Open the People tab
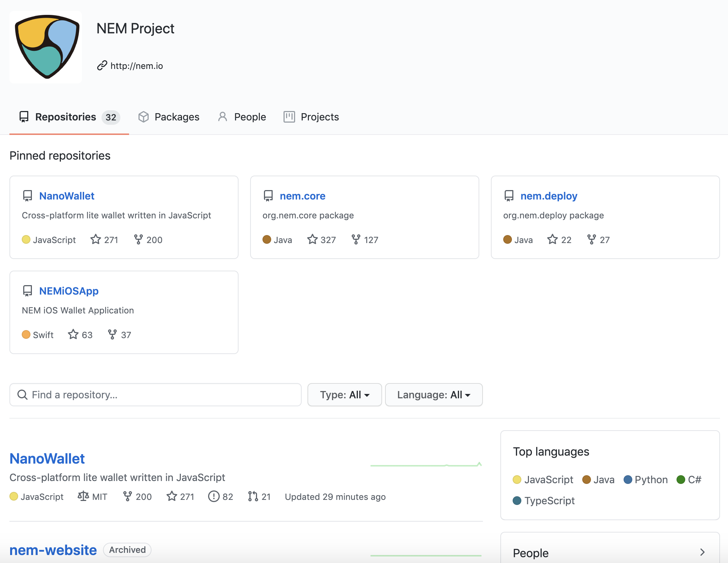Viewport: 728px width, 563px height. 242,117
